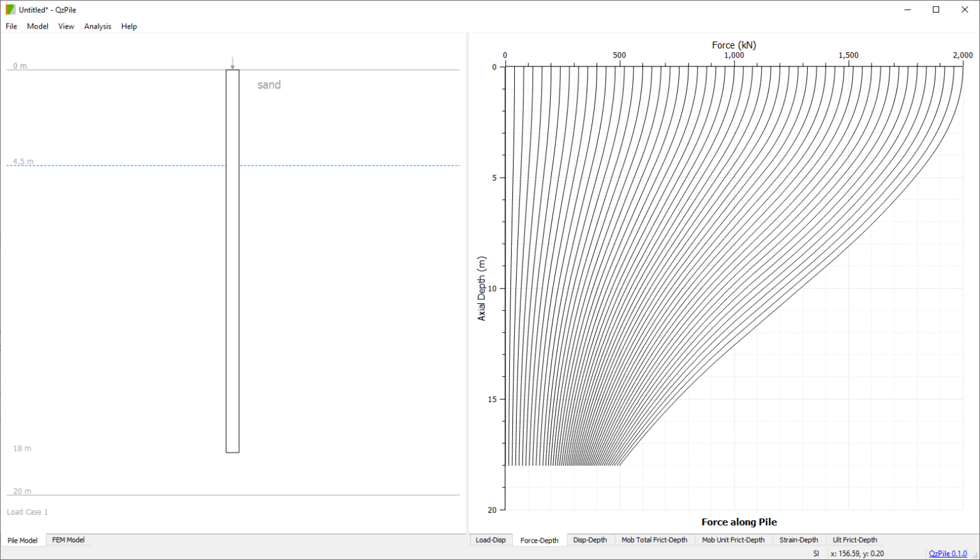Open the Help menu
This screenshot has width=980, height=560.
tap(129, 26)
